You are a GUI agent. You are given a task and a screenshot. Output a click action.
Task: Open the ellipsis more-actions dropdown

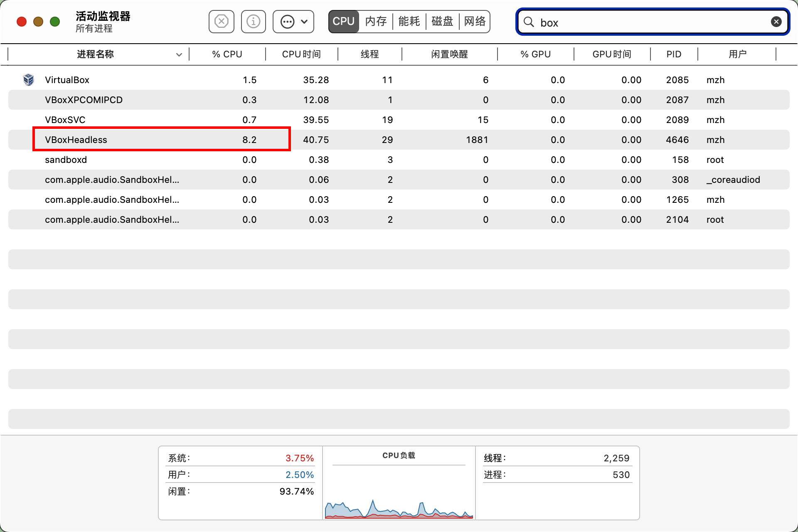pos(293,21)
